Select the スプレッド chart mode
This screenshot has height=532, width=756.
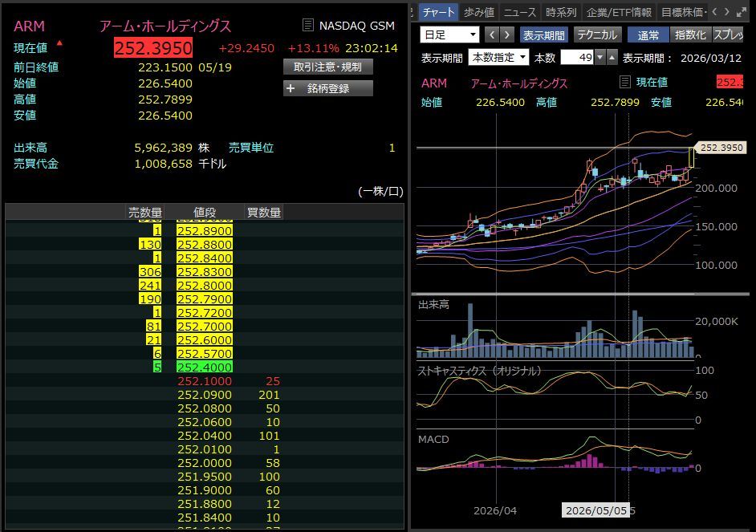click(x=728, y=35)
